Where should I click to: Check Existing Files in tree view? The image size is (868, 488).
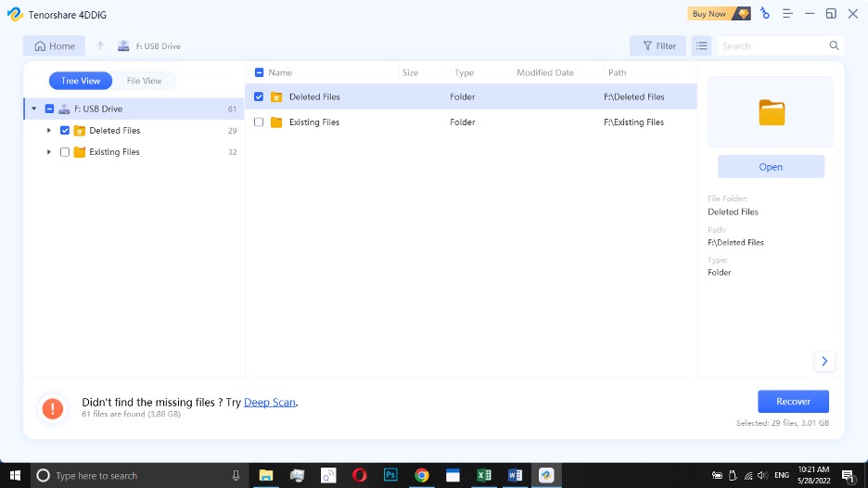coord(65,152)
